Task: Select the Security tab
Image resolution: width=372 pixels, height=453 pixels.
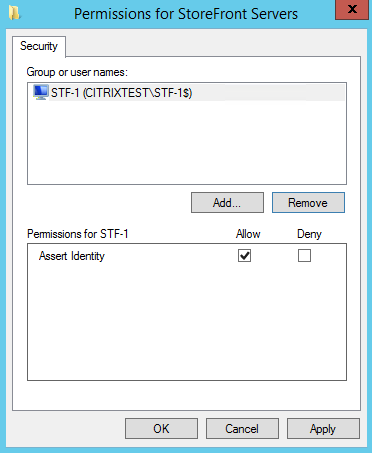Action: click(39, 46)
